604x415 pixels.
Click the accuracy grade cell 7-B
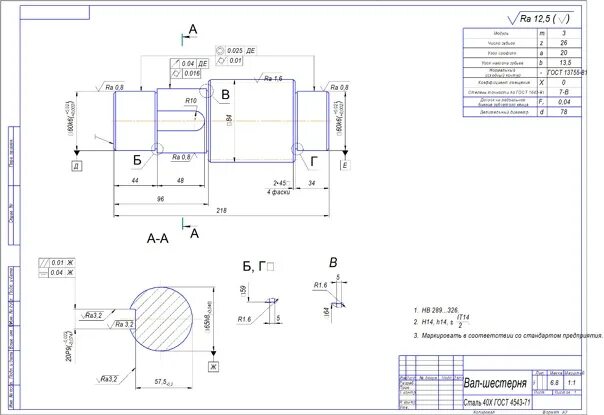(x=564, y=92)
